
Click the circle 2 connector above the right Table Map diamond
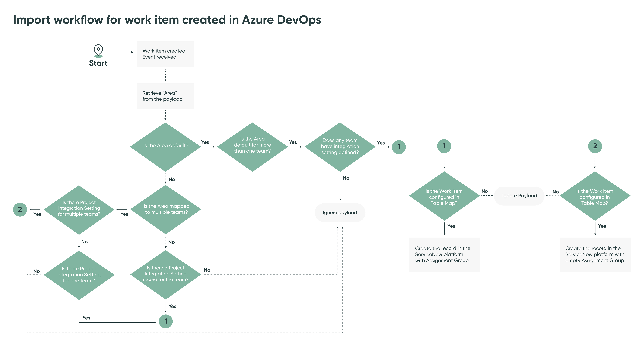595,146
